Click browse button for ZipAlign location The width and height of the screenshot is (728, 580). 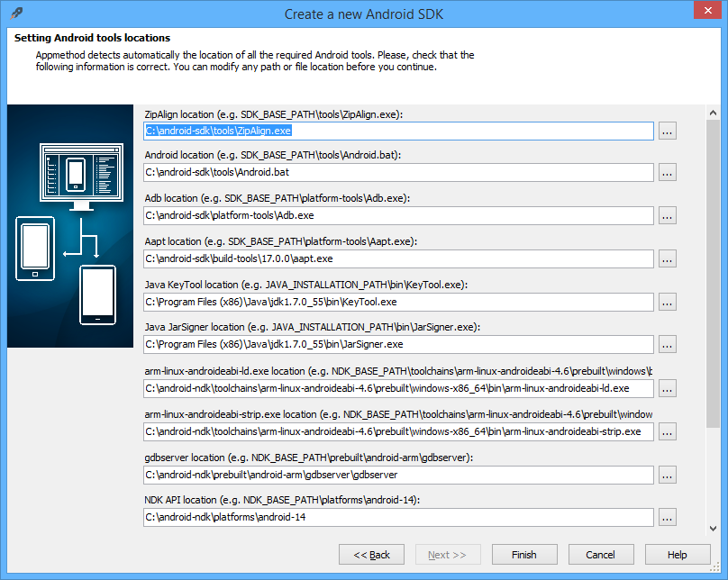(667, 131)
